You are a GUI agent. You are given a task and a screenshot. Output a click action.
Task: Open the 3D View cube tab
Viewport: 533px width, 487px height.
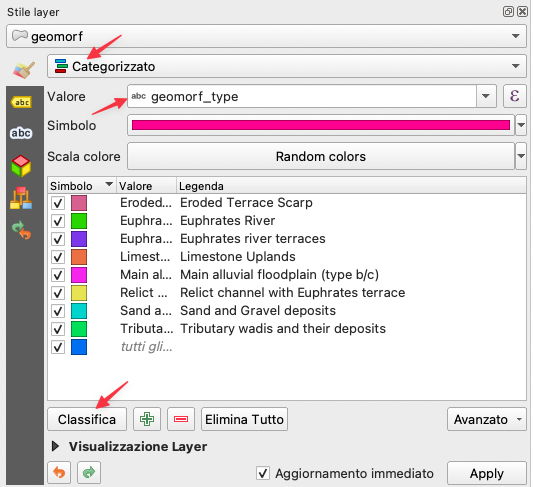21,166
